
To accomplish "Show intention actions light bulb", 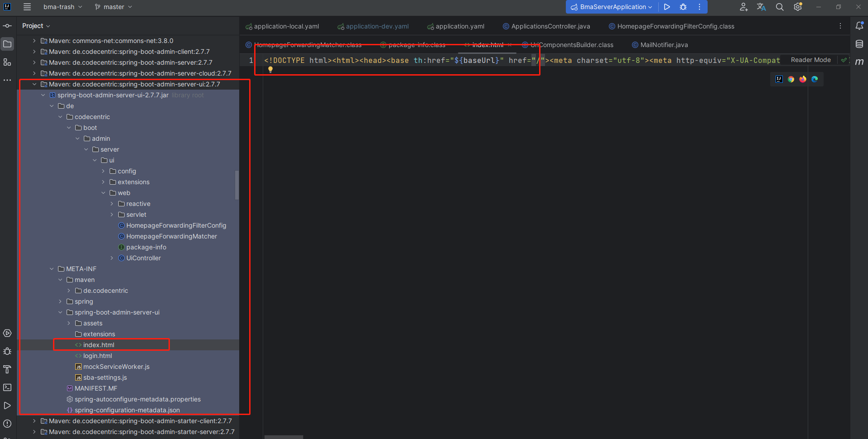I will point(270,70).
